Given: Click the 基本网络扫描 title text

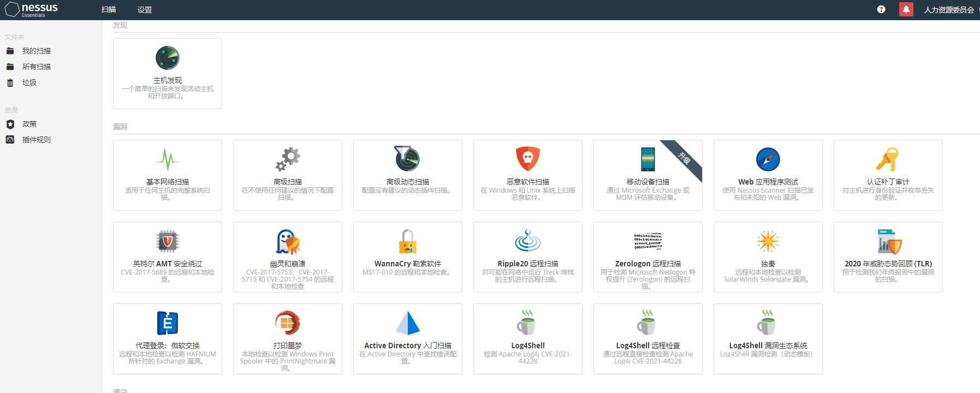Looking at the screenshot, I should pos(168,182).
